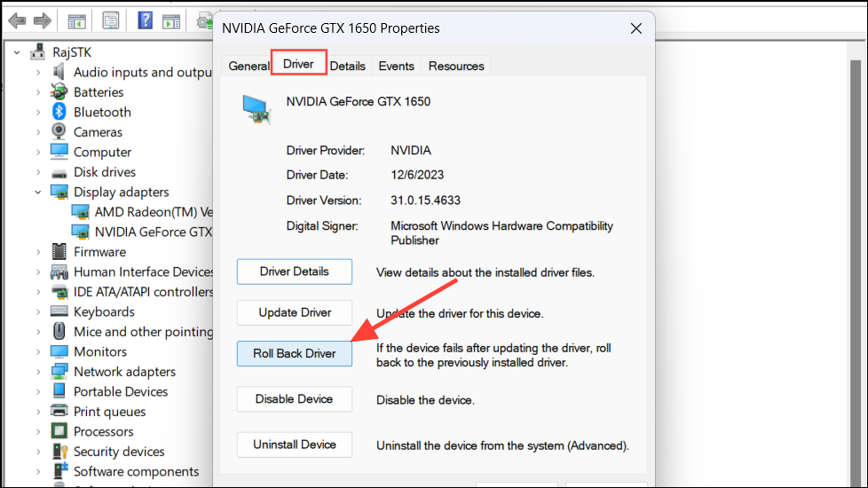Expand the Print queues category
868x488 pixels.
38,411
